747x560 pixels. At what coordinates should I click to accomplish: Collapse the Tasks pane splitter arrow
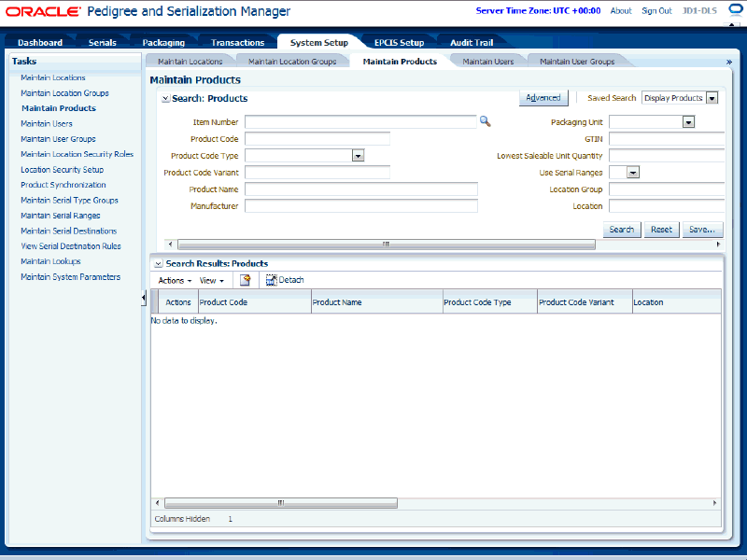coord(144,298)
